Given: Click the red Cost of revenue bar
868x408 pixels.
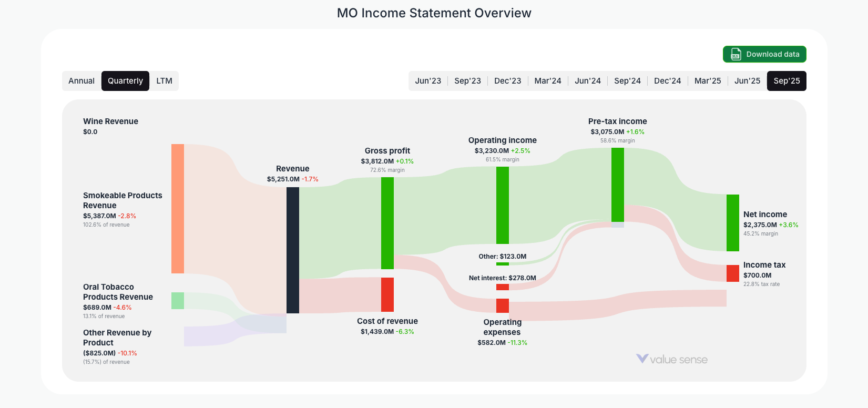Looking at the screenshot, I should (387, 294).
